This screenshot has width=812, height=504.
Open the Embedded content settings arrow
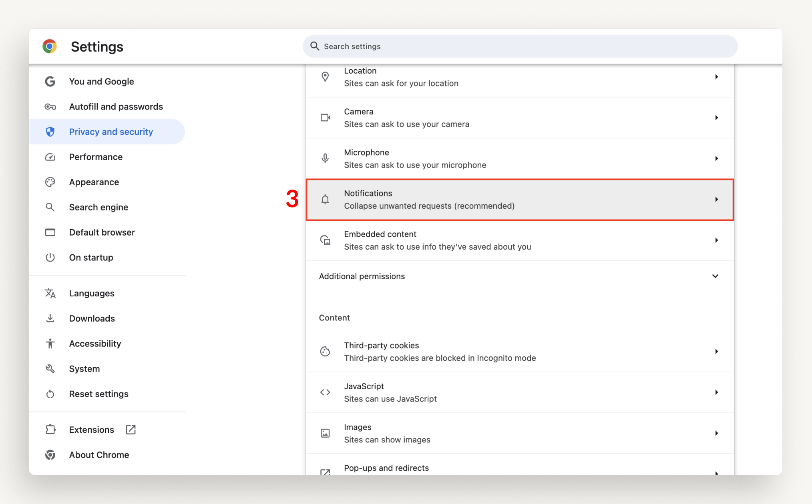[716, 240]
